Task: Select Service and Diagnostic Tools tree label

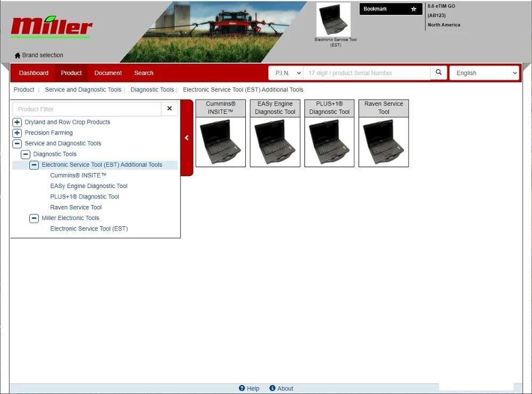Action: tap(63, 143)
